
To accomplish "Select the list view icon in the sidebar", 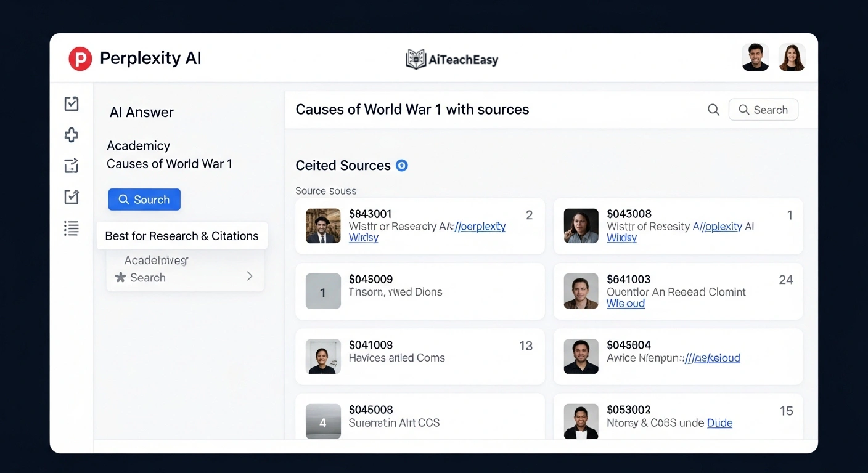I will coord(71,228).
